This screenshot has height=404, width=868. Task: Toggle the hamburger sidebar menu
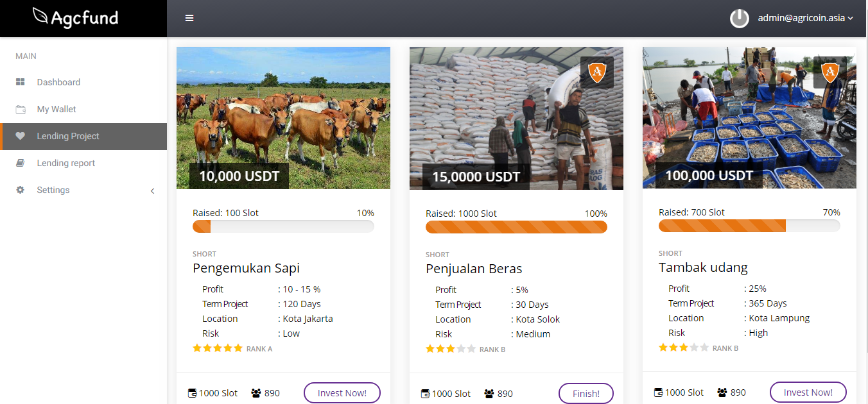(x=189, y=18)
